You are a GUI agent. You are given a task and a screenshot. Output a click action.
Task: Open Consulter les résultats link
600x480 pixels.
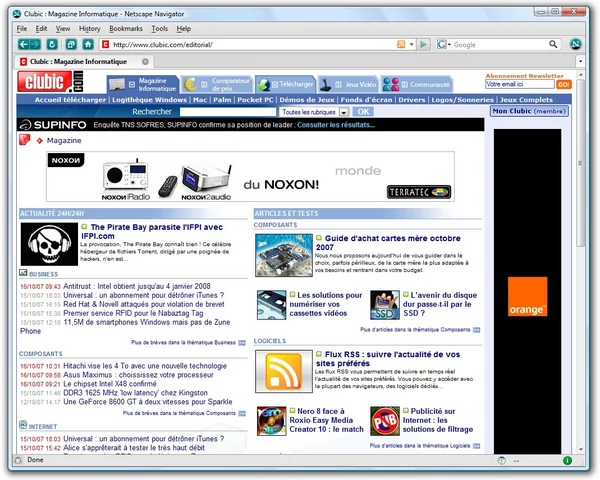(336, 125)
